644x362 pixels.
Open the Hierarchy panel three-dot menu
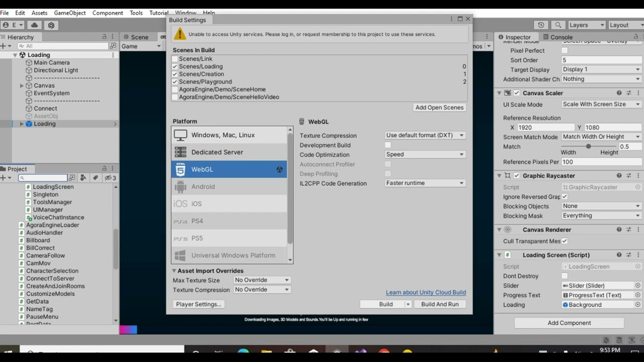point(114,37)
